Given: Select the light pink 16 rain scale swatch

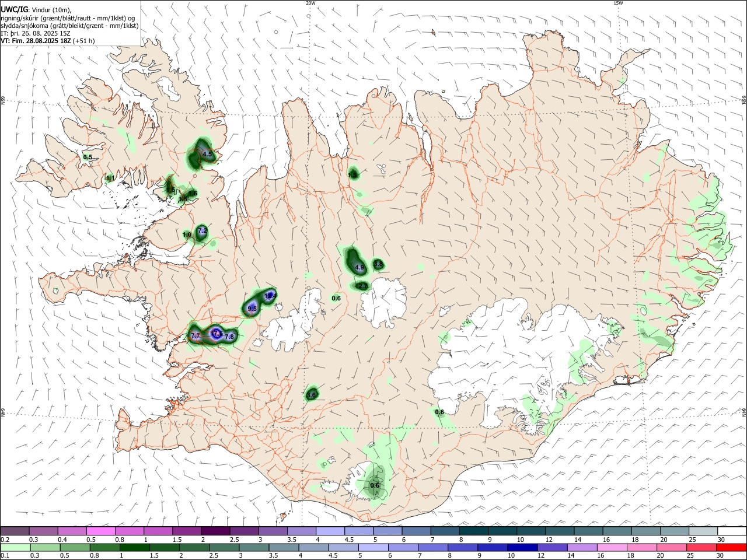Looking at the screenshot, I should pyautogui.click(x=613, y=547).
